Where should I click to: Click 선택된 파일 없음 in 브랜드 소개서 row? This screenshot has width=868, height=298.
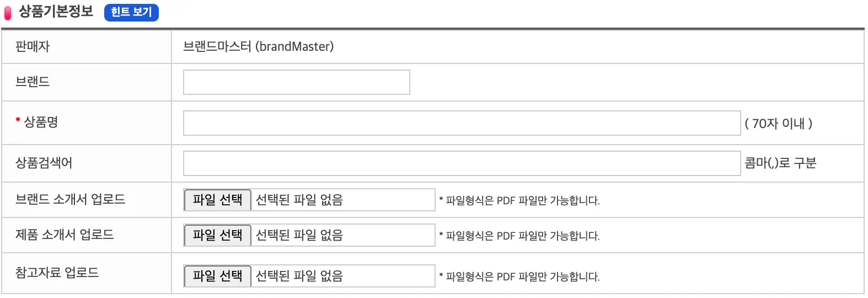tap(299, 200)
